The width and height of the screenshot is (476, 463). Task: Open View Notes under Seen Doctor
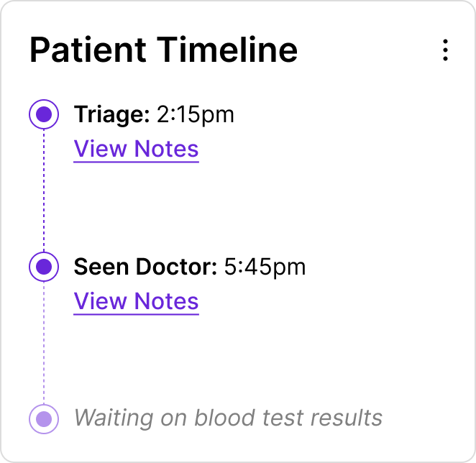136,301
